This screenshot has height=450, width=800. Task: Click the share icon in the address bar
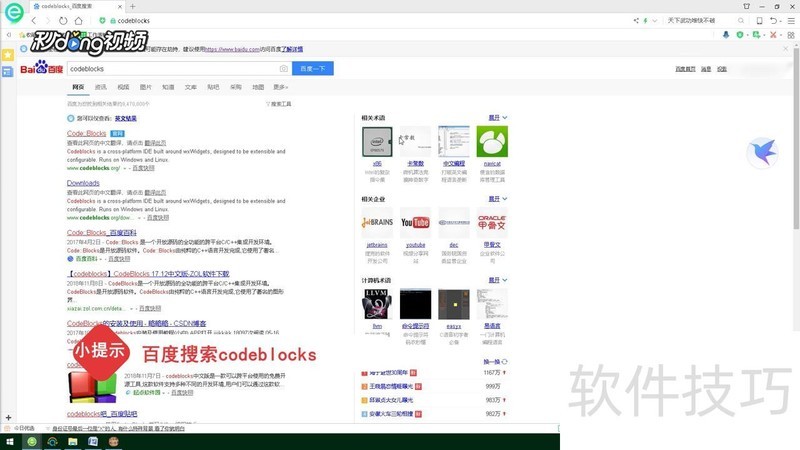coord(636,21)
